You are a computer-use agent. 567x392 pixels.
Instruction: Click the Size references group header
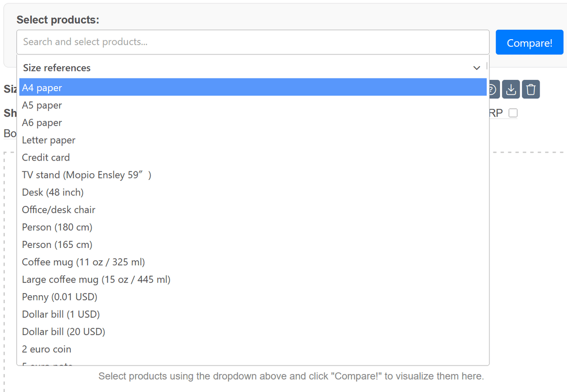(57, 68)
